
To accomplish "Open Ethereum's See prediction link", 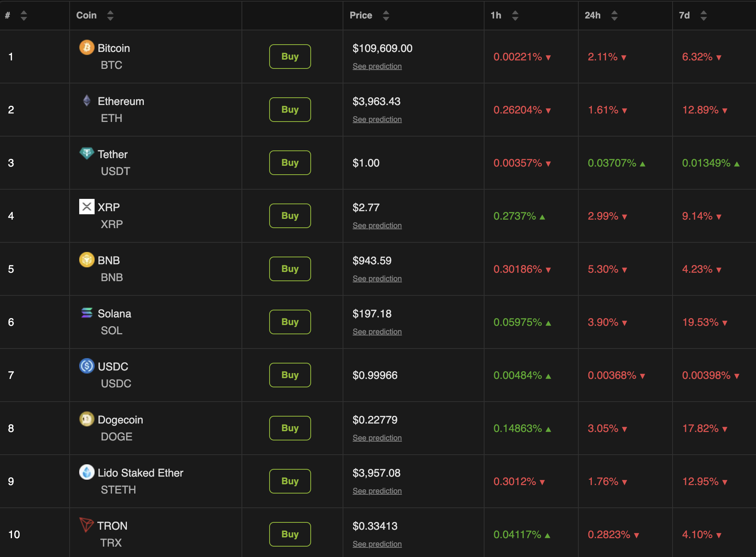I will (377, 119).
